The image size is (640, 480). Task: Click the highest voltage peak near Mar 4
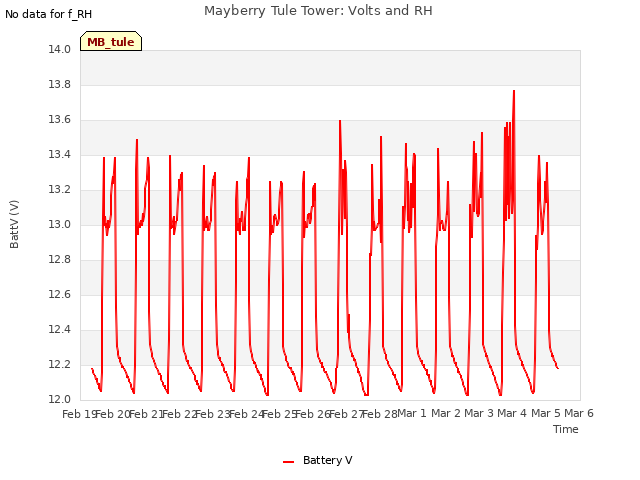click(514, 91)
